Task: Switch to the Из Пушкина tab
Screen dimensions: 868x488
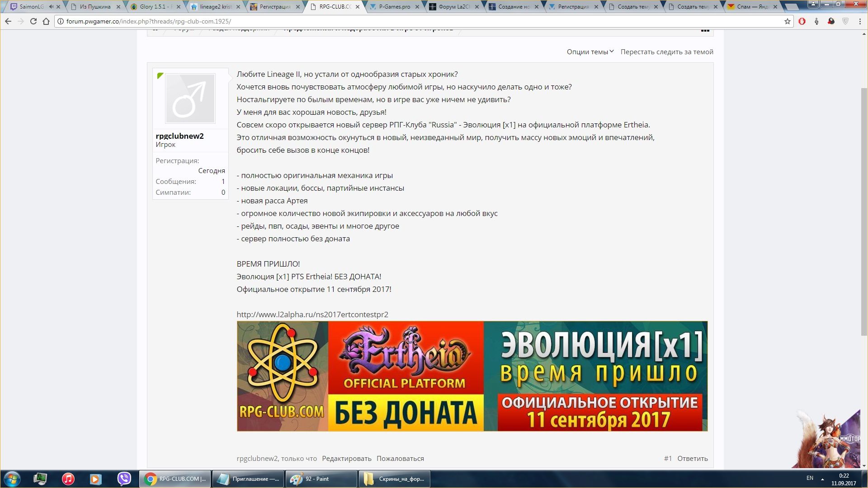Action: click(95, 7)
